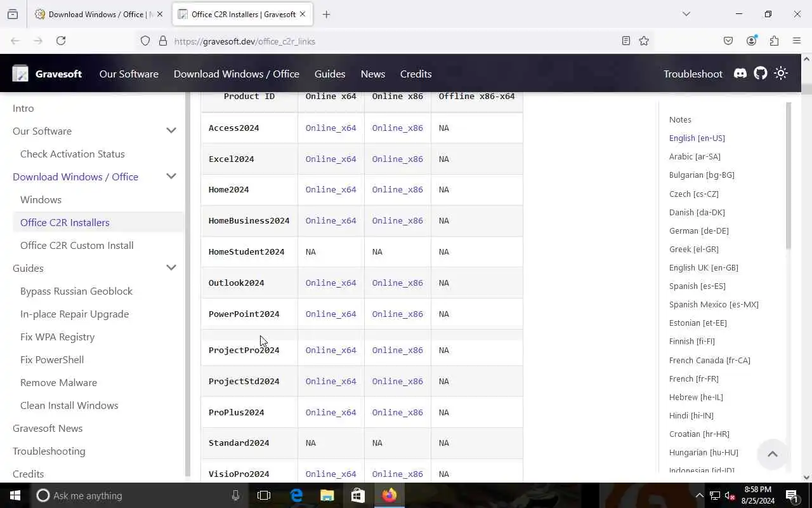
Task: Open Fix WPA Registry guide
Action: tap(57, 337)
